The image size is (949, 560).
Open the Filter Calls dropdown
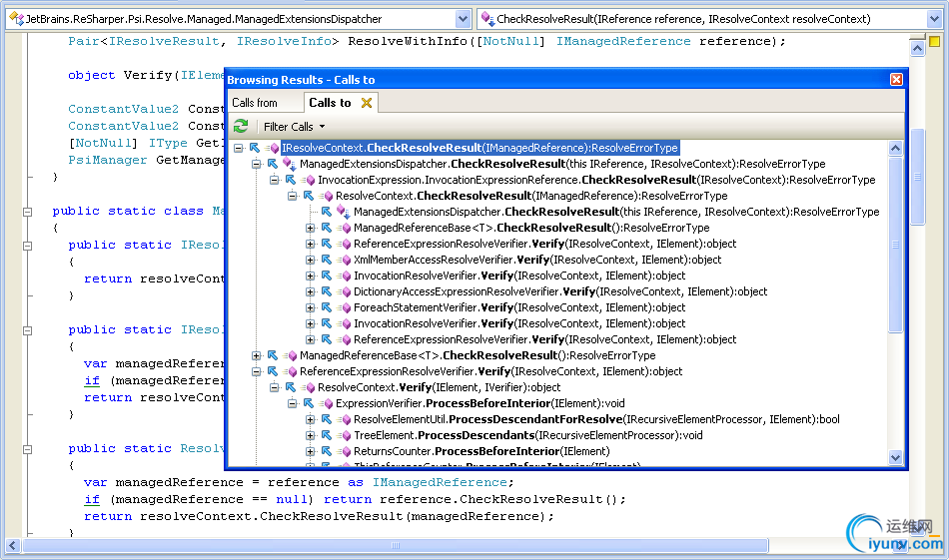(294, 127)
